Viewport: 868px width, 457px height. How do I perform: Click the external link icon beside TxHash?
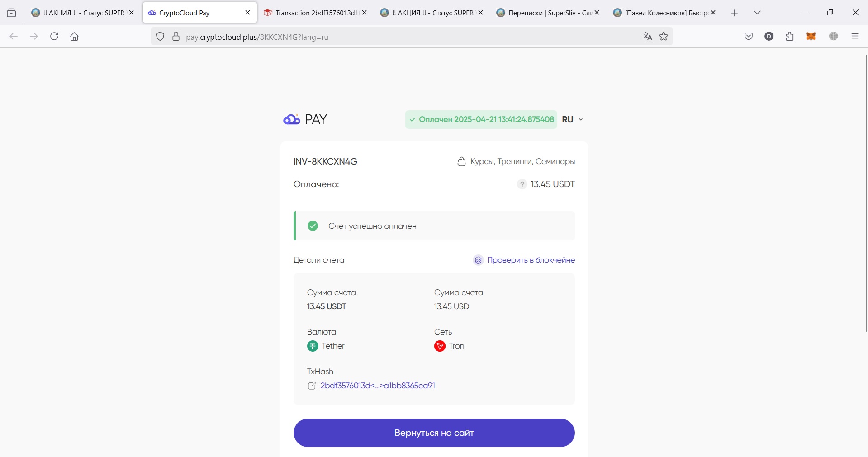[x=312, y=386]
